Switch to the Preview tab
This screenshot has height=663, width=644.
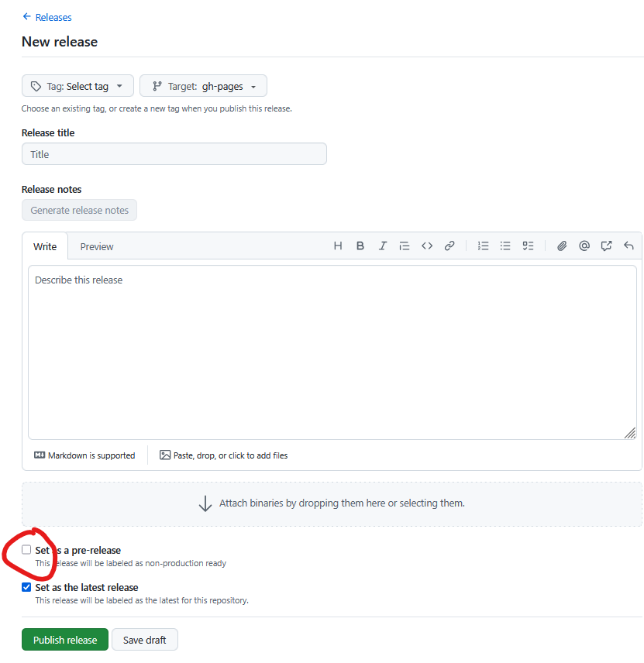point(96,246)
